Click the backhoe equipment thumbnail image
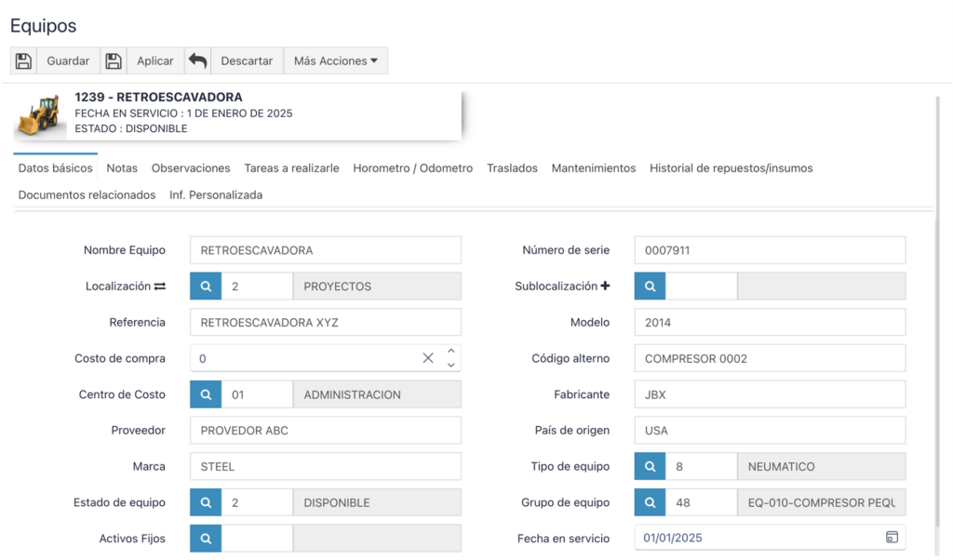This screenshot has width=953, height=560. tap(38, 114)
